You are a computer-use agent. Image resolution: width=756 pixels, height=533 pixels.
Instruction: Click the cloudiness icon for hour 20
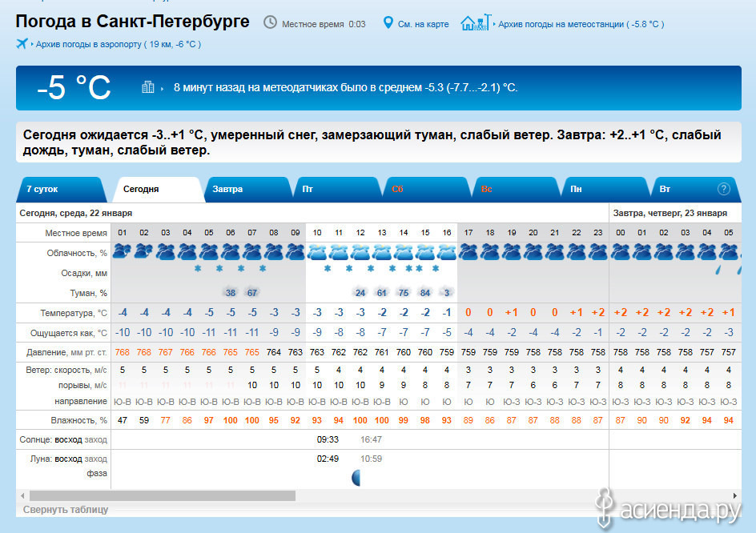click(x=533, y=251)
